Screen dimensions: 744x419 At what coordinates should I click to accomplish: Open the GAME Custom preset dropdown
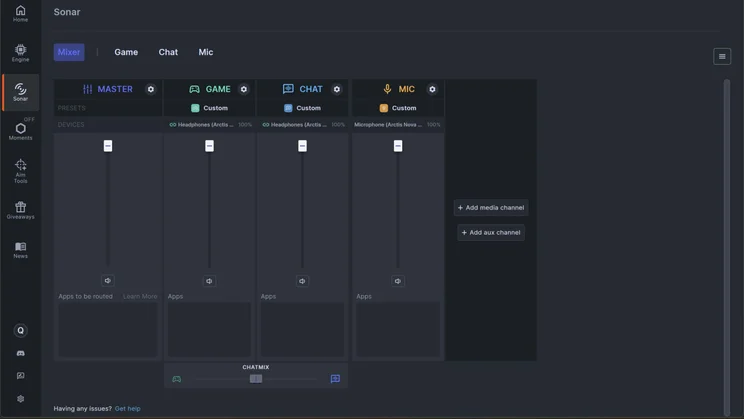pos(209,108)
